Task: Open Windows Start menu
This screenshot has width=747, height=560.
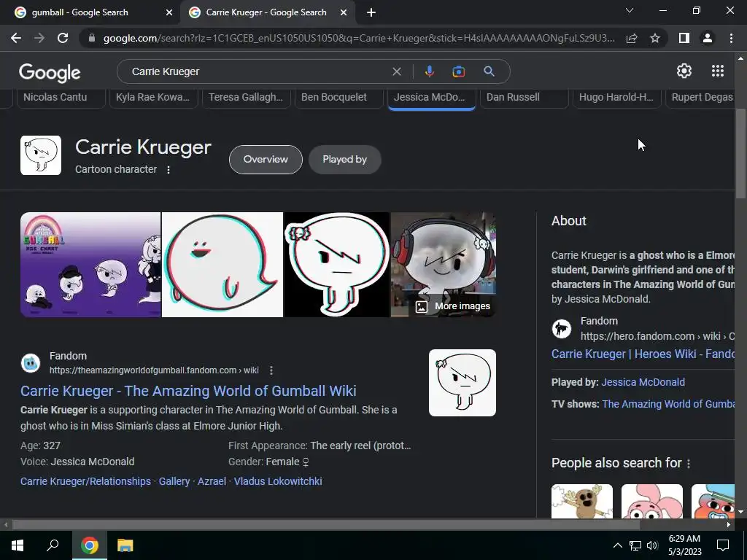Action: pyautogui.click(x=18, y=545)
